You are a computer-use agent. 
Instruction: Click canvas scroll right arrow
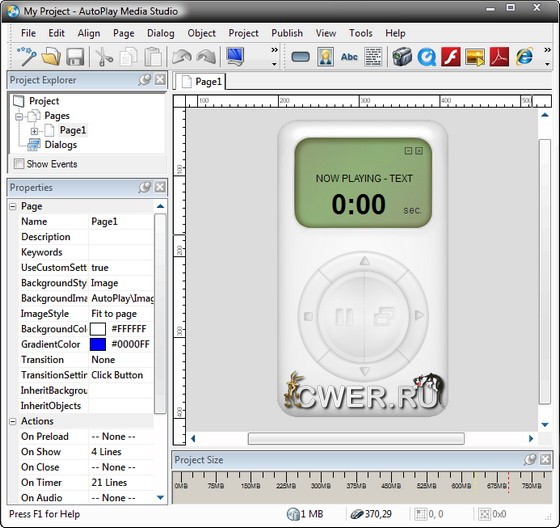[x=531, y=438]
